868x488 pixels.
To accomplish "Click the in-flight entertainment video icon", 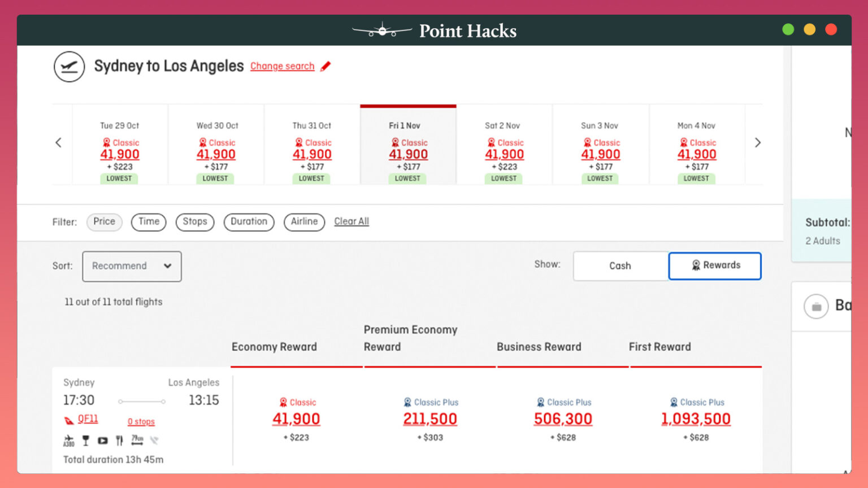I will [102, 440].
